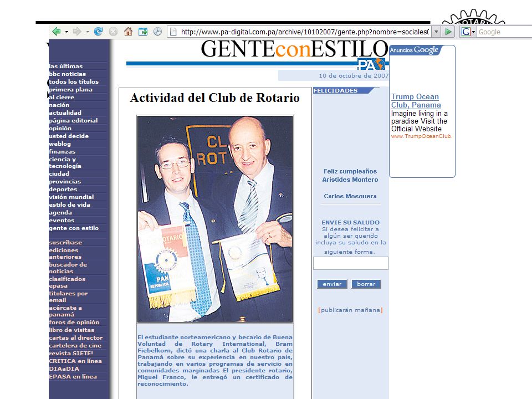
Task: Reload the page with the Refresh icon
Action: click(99, 32)
